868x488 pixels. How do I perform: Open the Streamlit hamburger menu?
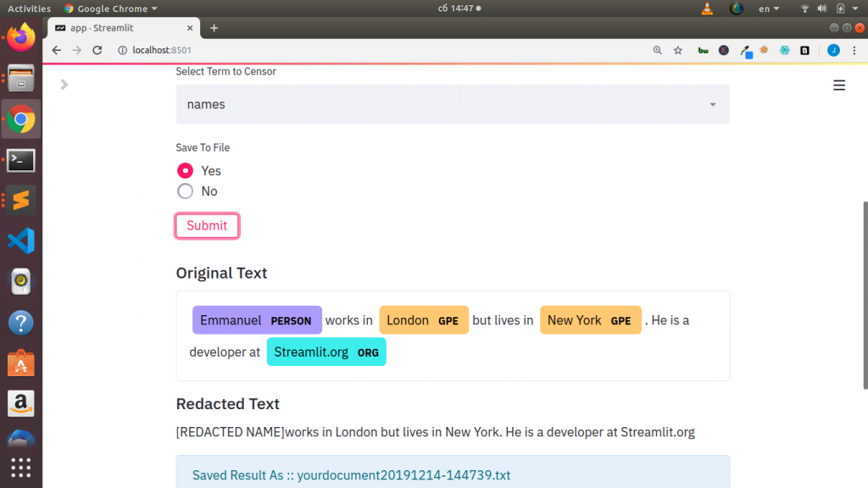point(839,85)
